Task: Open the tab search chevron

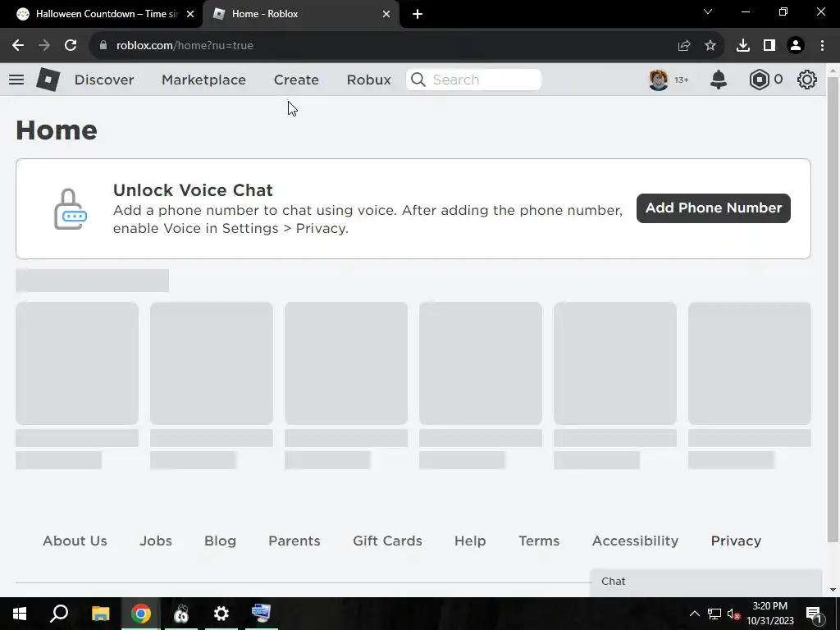Action: (x=708, y=11)
